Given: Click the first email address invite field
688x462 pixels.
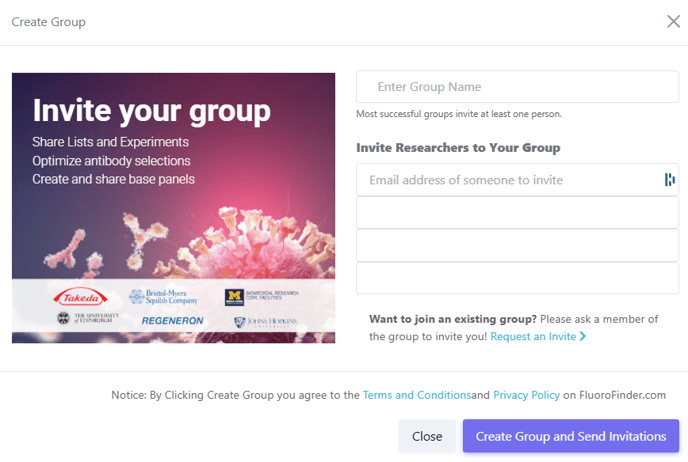Looking at the screenshot, I should point(517,180).
